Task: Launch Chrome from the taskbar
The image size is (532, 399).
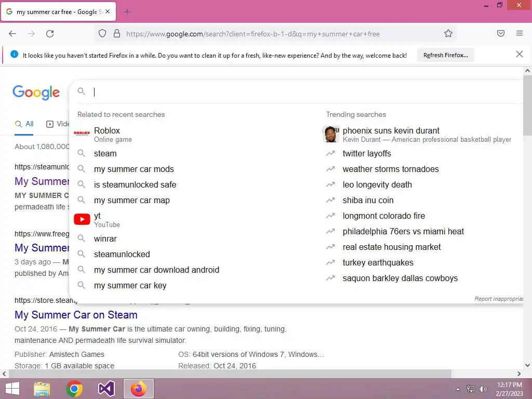Action: [74, 389]
